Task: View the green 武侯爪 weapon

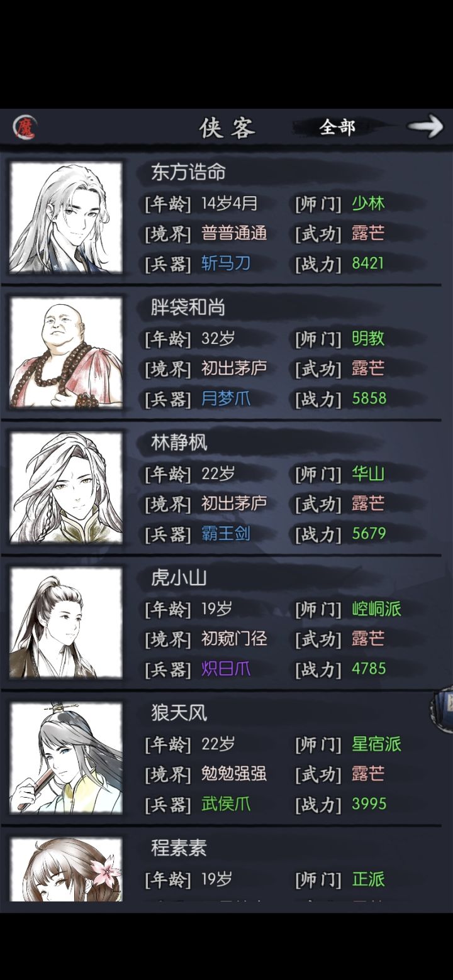Action: click(226, 804)
